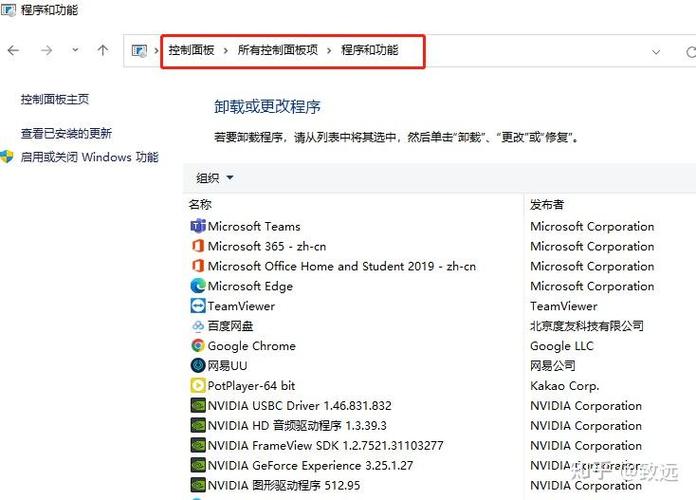Open the 控制面板 breadcrumb

coord(191,50)
